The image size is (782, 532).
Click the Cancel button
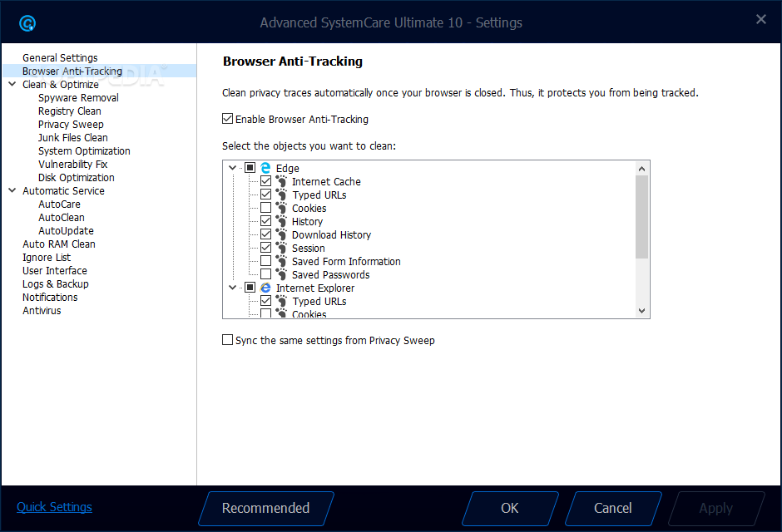(x=613, y=508)
